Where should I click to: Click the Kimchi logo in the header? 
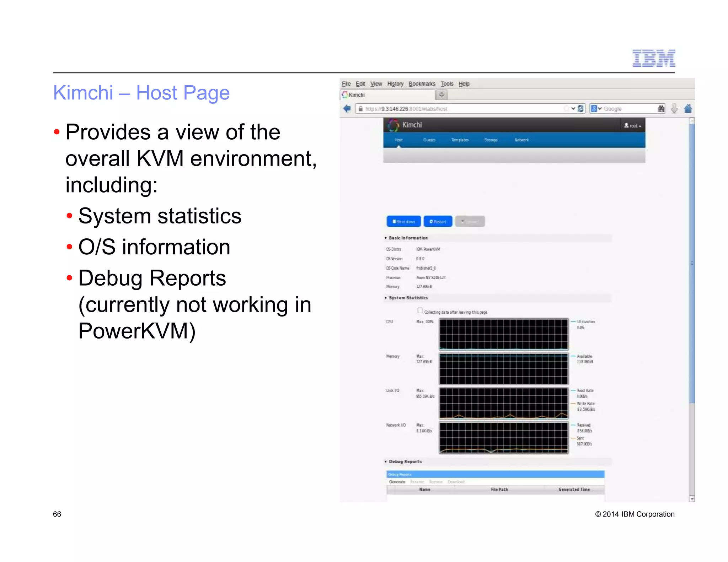point(394,125)
